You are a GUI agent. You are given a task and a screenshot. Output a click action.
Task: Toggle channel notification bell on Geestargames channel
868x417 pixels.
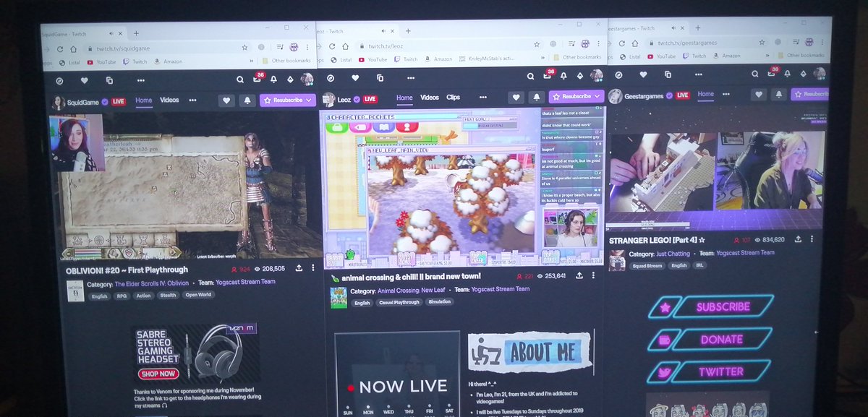(778, 94)
